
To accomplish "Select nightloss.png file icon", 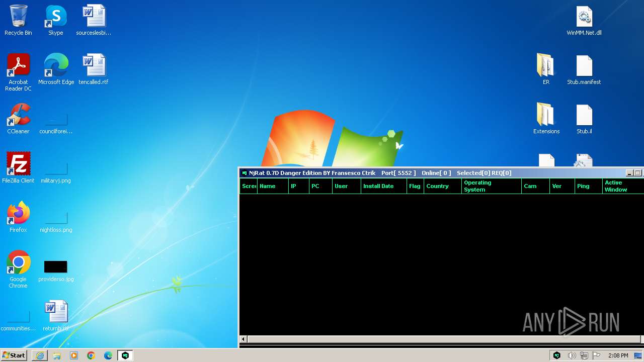I will pyautogui.click(x=56, y=222).
